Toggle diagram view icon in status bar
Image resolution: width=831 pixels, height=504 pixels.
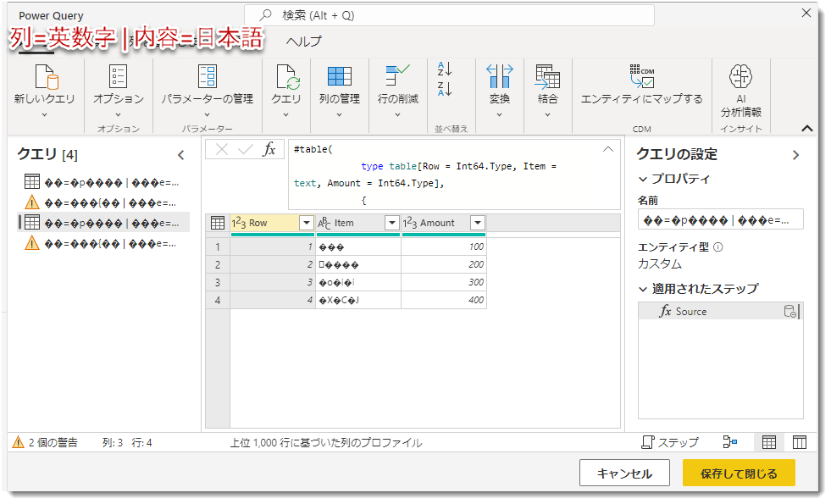(730, 442)
